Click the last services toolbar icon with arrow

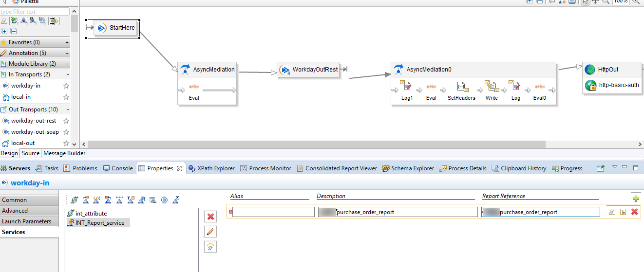click(176, 199)
